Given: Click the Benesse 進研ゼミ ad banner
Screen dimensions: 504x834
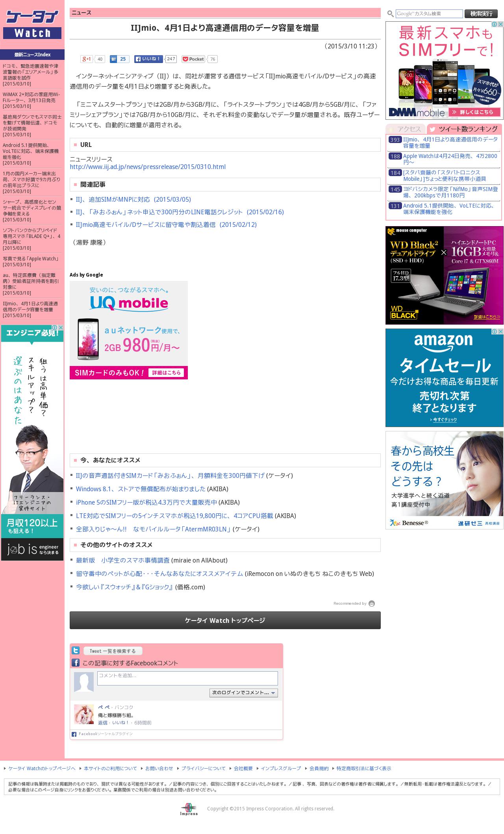Looking at the screenshot, I should 445,480.
